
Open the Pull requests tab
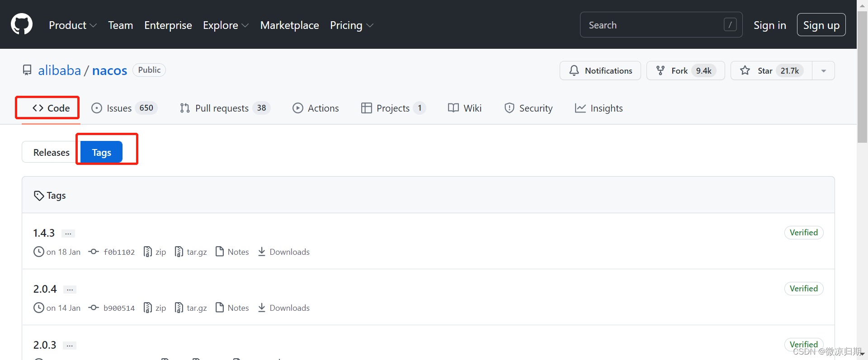coord(225,108)
